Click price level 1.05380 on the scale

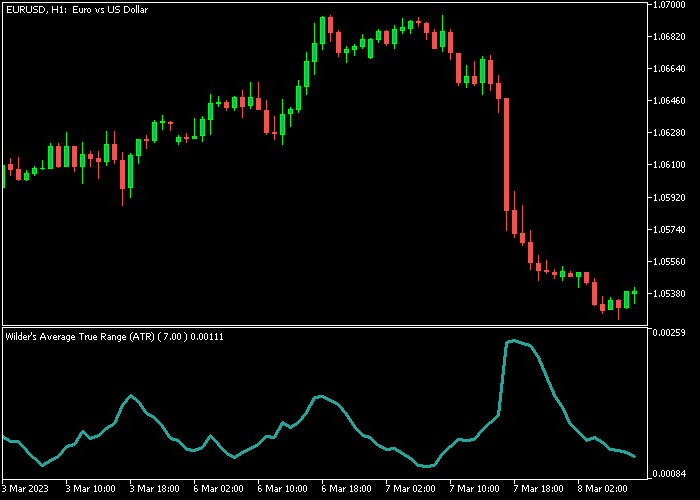pos(669,294)
